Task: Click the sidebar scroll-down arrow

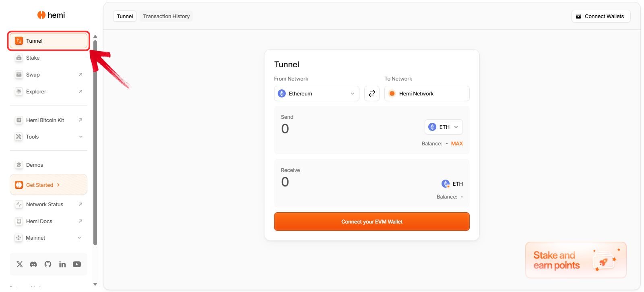Action: click(x=95, y=284)
